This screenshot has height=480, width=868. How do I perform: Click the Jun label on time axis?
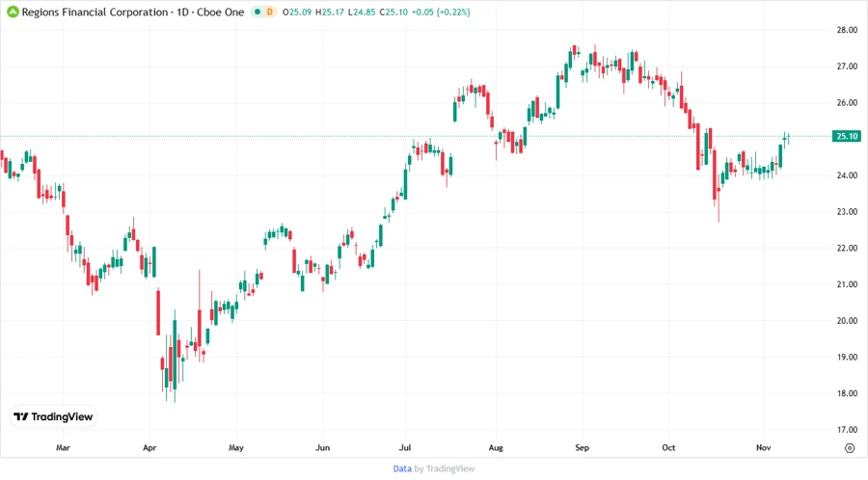[x=323, y=448]
